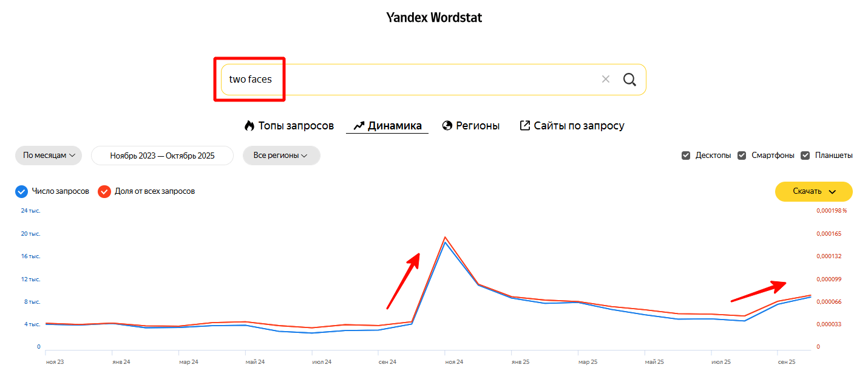The image size is (868, 373).
Task: Click the external link icon by Сайты по запросу
Action: click(525, 126)
